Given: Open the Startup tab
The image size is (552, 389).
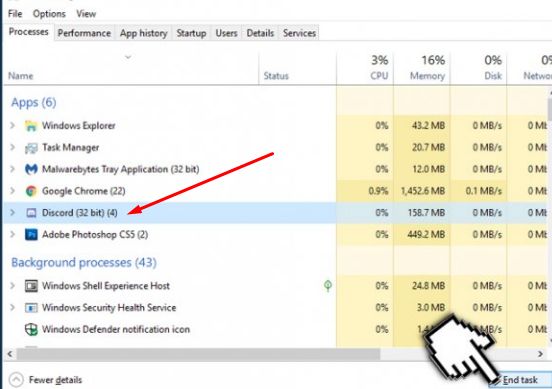Looking at the screenshot, I should pos(191,33).
